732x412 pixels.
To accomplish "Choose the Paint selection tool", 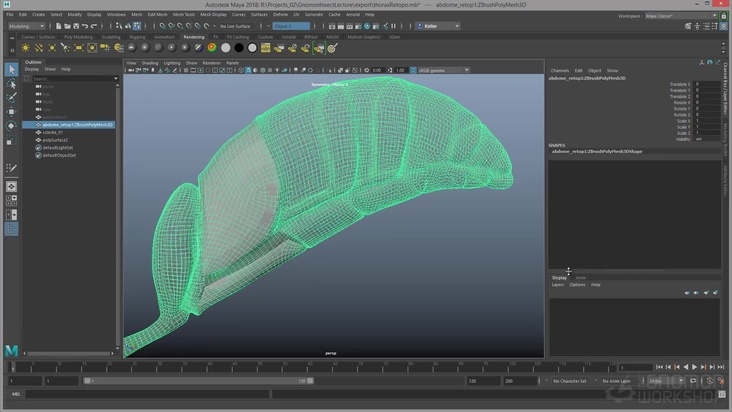I will (x=11, y=98).
